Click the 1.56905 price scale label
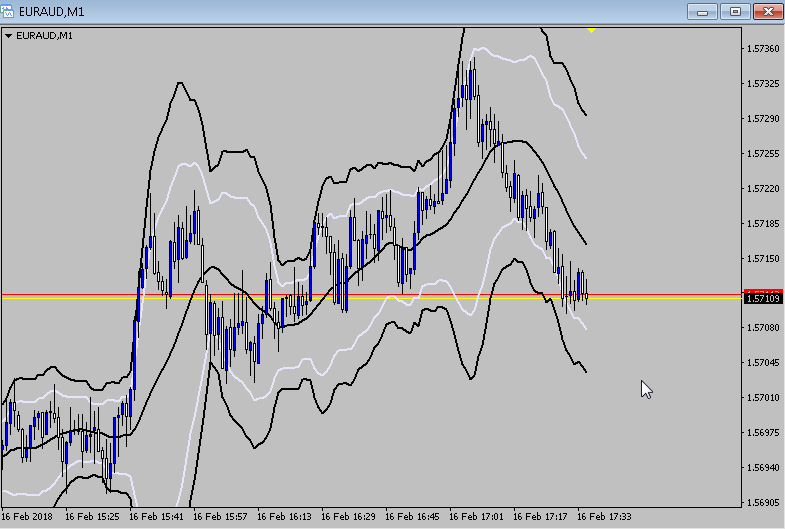This screenshot has height=529, width=785. [763, 503]
